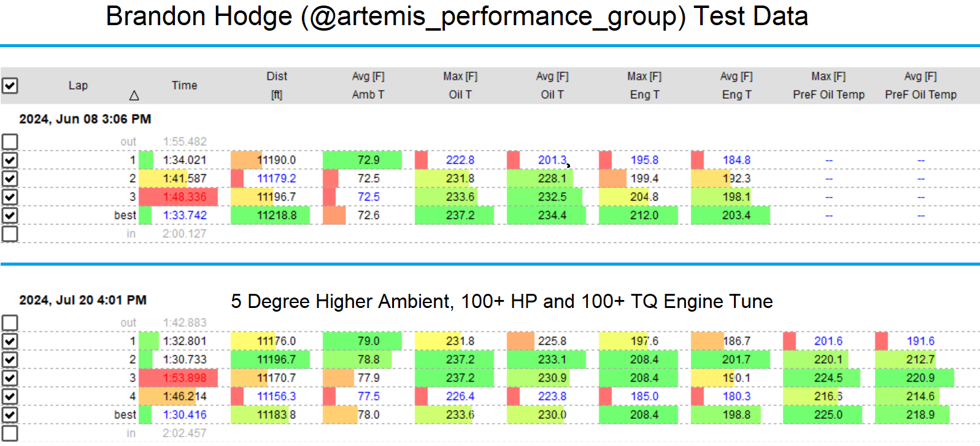Viewport: 980px width, 446px height.
Task: Check the out lap box for 1:55.482
Action: pos(10,142)
